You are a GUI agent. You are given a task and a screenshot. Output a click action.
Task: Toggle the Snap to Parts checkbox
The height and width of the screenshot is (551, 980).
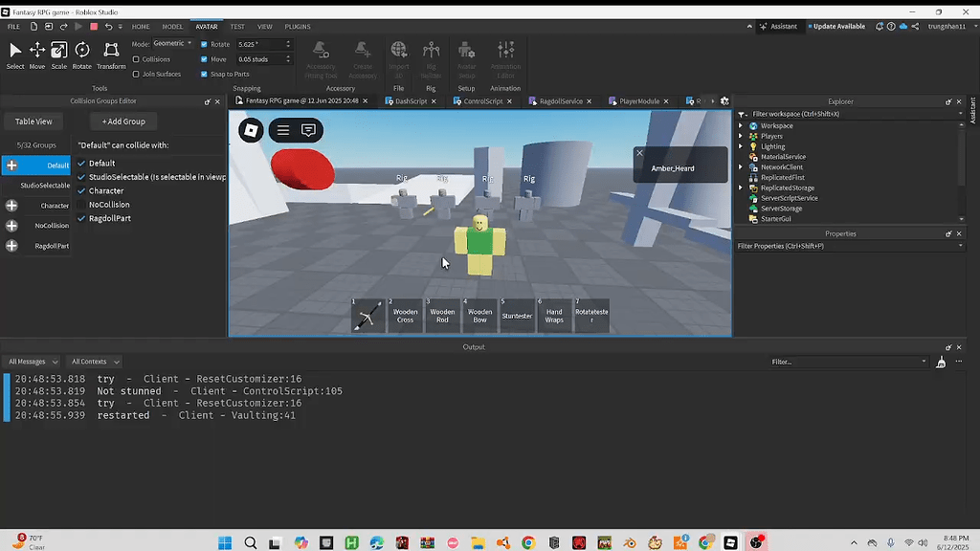[x=204, y=74]
